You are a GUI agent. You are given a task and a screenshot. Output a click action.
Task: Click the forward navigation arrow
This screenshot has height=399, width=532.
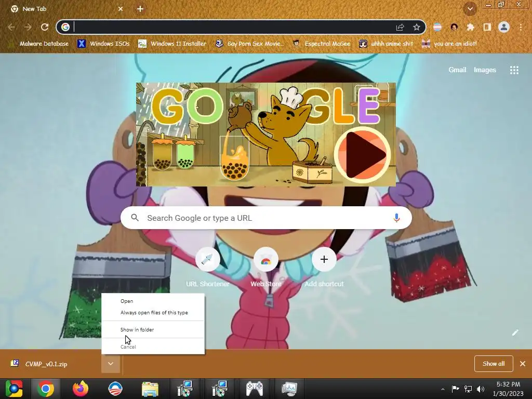[28, 27]
